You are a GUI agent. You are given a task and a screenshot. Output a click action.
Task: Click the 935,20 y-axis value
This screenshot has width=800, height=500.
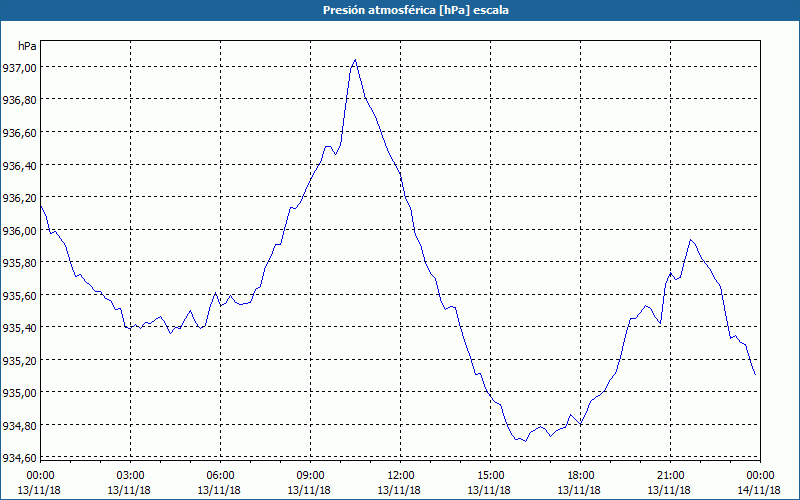[x=19, y=360]
